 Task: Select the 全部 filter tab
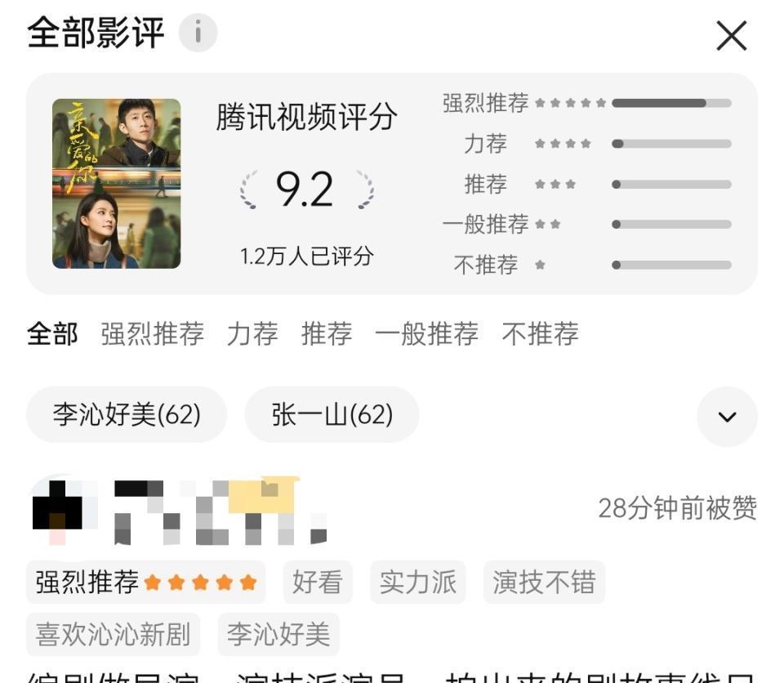click(x=52, y=334)
